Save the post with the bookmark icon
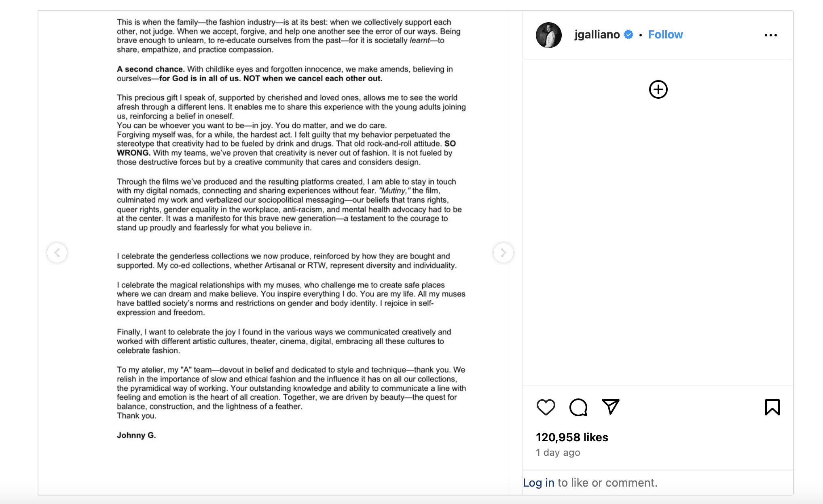 [772, 407]
